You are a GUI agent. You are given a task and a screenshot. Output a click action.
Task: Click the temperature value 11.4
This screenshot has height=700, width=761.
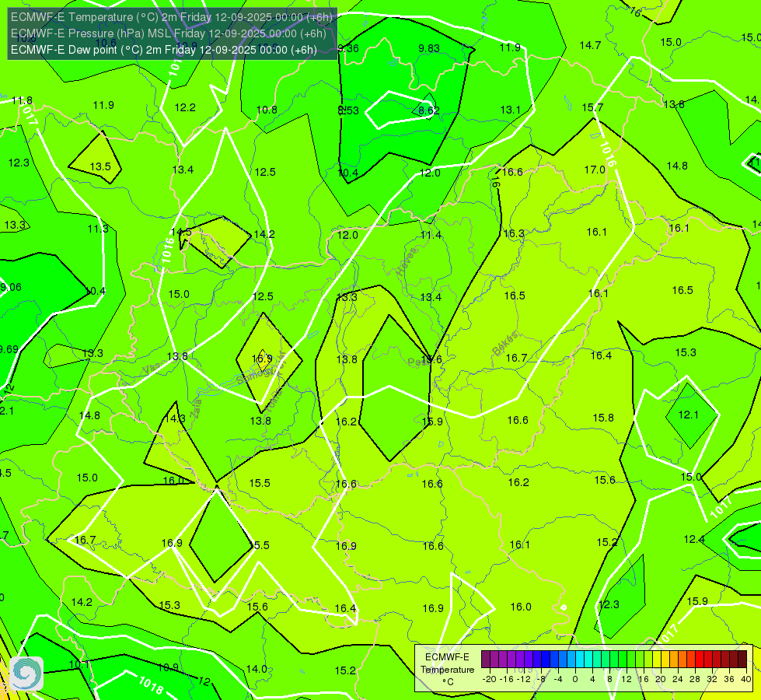(x=431, y=235)
